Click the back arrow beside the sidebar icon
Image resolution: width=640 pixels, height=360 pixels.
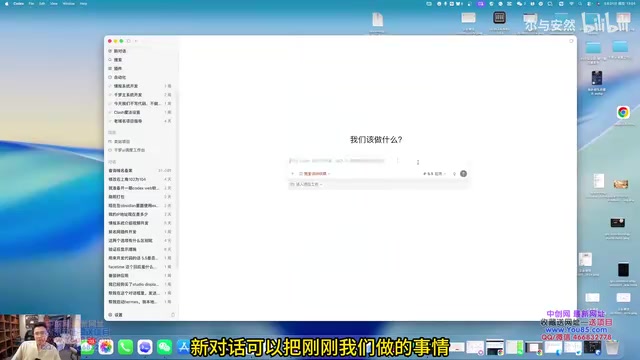point(136,41)
